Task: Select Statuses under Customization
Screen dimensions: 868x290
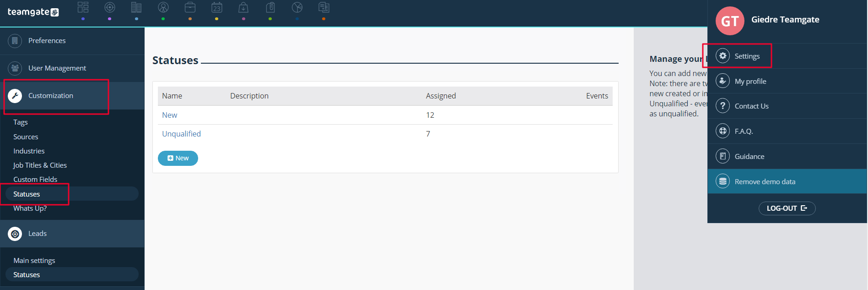Action: tap(72, 194)
